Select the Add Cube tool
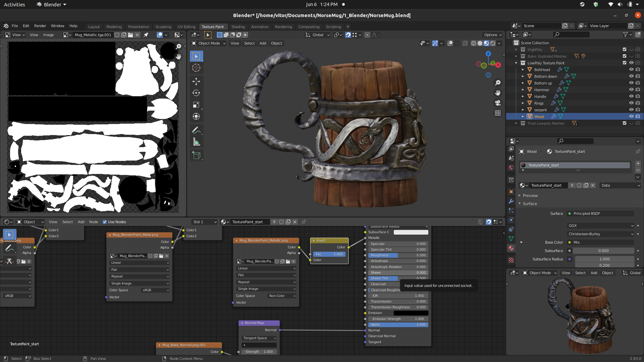 click(x=196, y=156)
